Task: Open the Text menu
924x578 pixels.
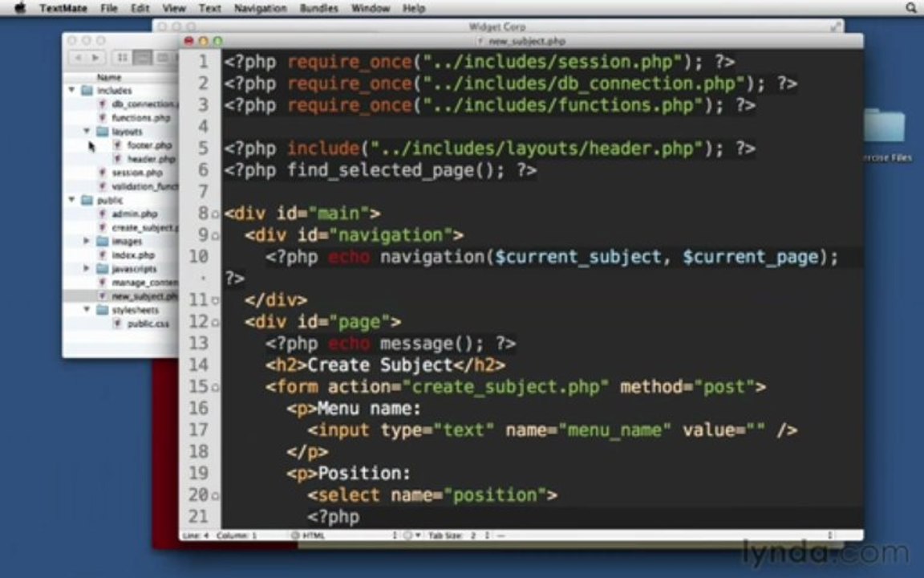Action: pos(210,8)
